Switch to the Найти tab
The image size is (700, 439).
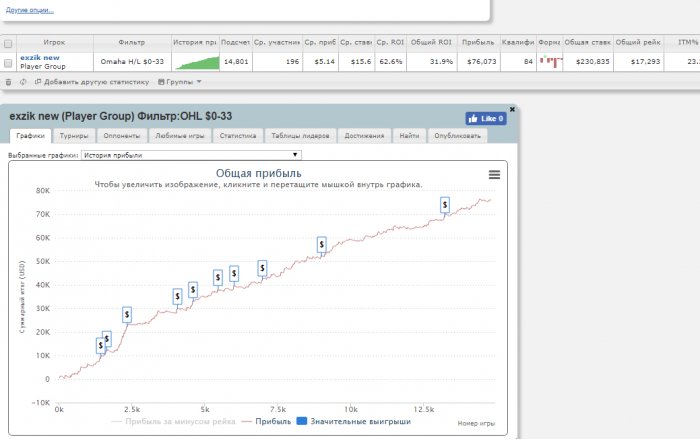point(409,136)
